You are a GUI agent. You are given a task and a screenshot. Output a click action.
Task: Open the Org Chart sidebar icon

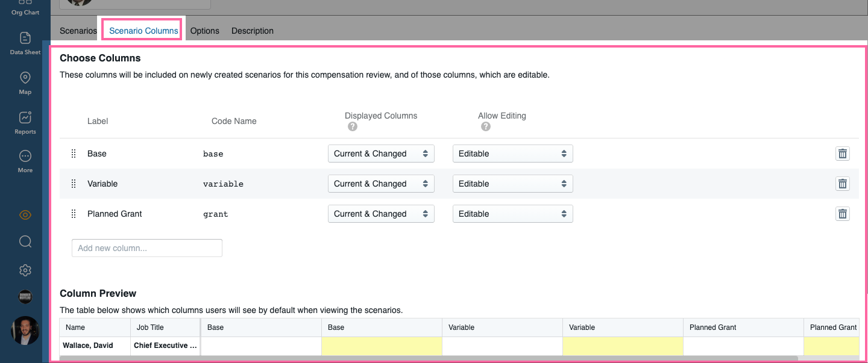click(x=25, y=7)
